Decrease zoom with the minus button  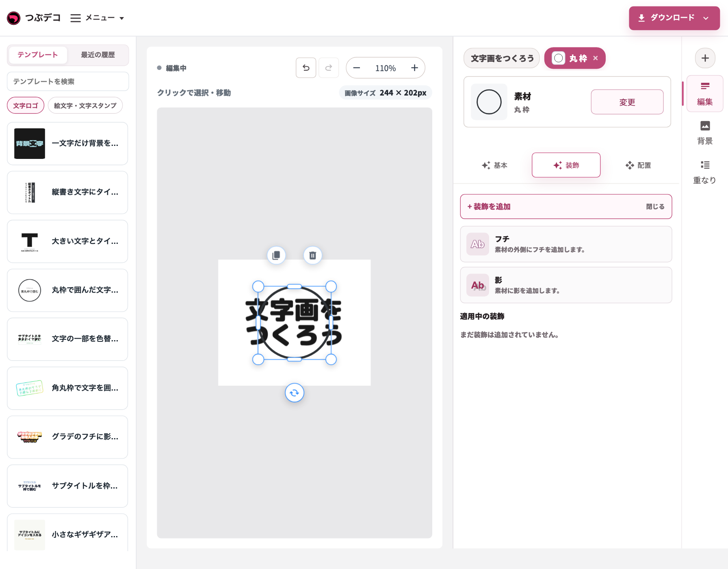(x=357, y=68)
